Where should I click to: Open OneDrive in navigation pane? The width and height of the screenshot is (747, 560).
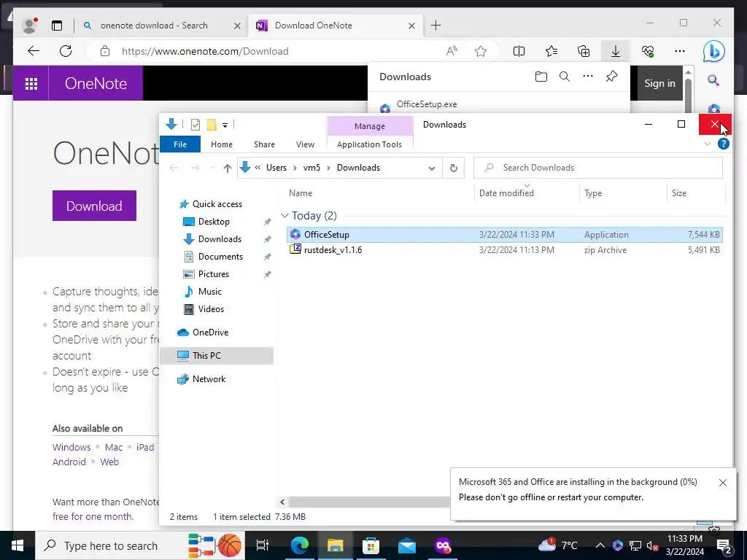point(210,332)
